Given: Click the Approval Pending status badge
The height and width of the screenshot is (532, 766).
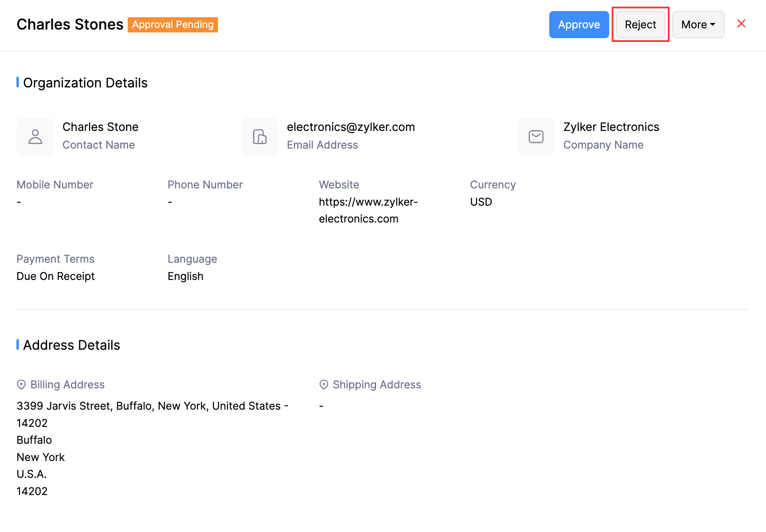Looking at the screenshot, I should coord(173,25).
